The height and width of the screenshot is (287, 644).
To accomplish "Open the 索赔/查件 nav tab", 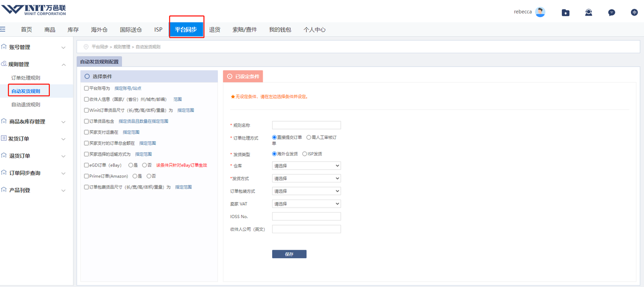I will (245, 30).
